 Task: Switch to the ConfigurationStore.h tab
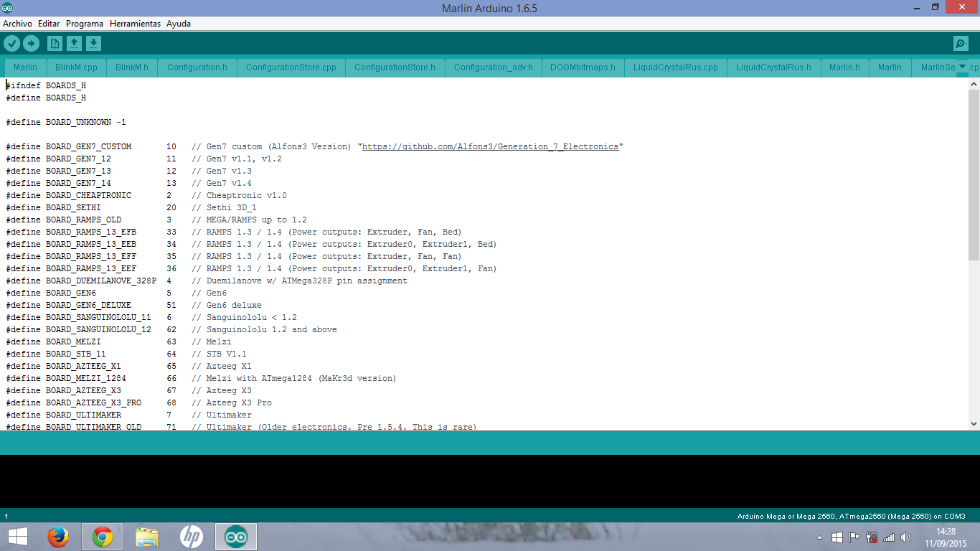point(395,67)
